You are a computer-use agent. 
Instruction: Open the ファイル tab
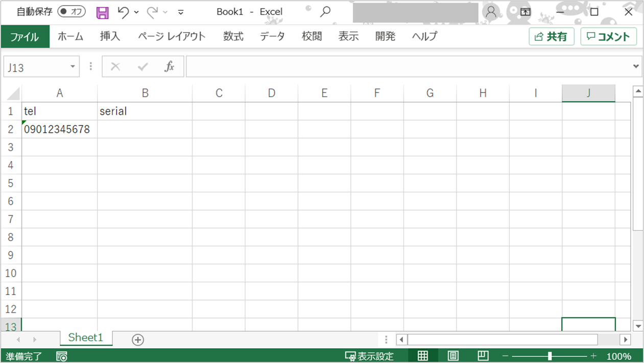coord(25,37)
